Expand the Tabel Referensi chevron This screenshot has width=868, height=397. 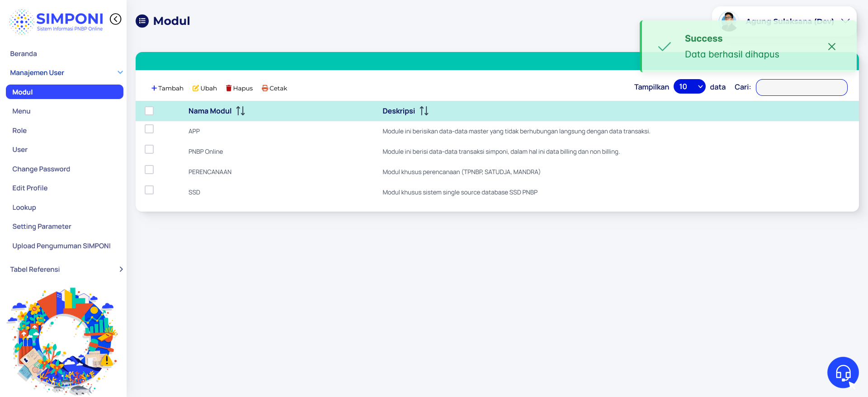pos(121,269)
